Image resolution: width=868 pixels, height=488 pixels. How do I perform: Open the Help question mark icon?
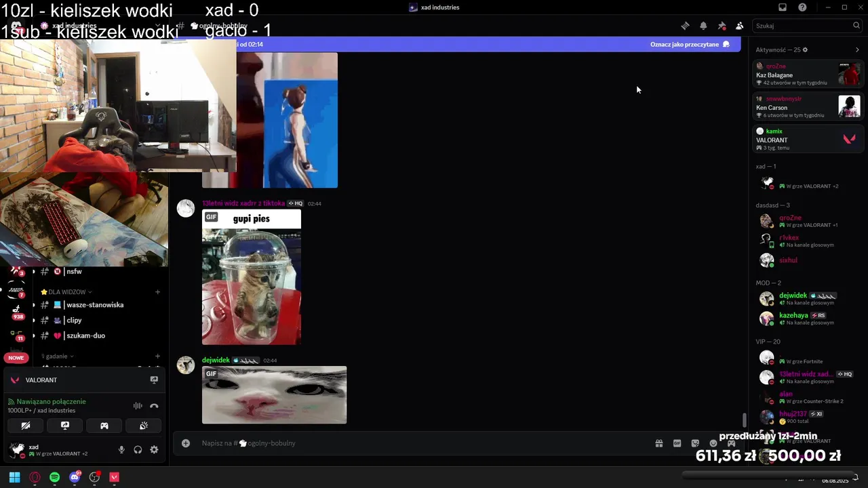802,7
